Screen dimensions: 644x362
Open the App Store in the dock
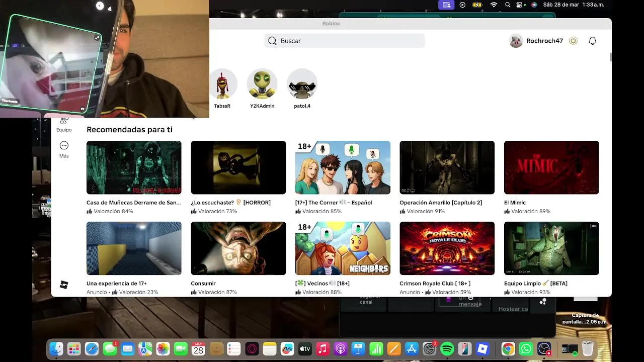412,349
